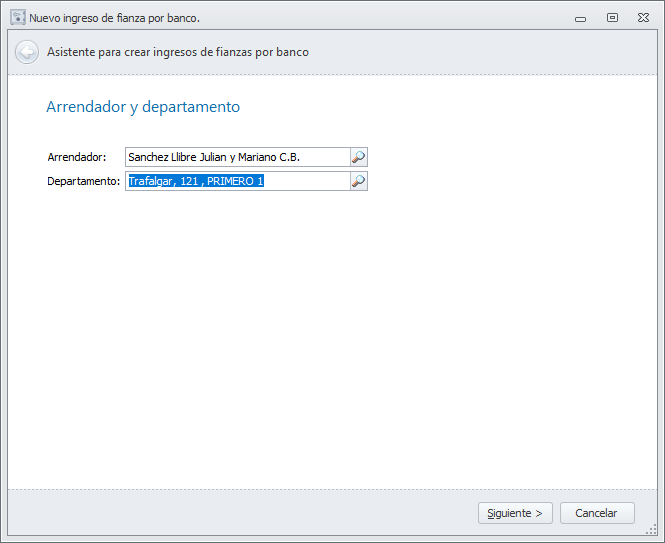Close the Nuevo ingreso window
Screen dimensions: 665x543
(x=643, y=17)
